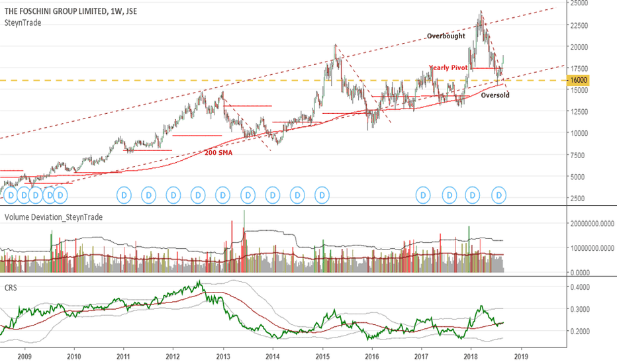Click the first dividend D marker before 2009

pos(11,195)
